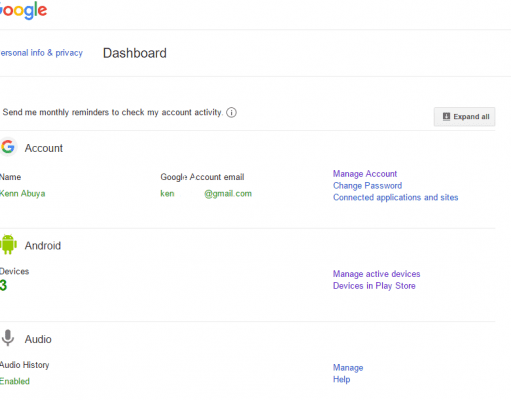Click the Kenn Abuya name value
This screenshot has width=511, height=400.
(x=22, y=194)
